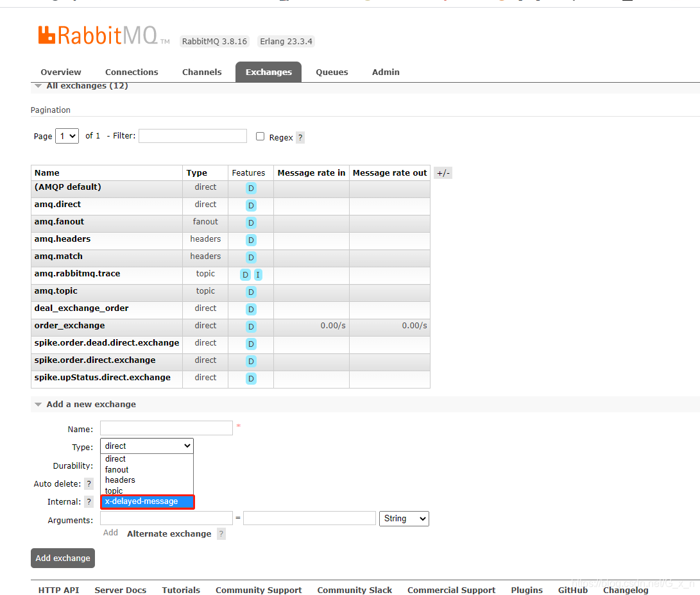
Task: Collapse the All exchanges section
Action: (x=82, y=86)
